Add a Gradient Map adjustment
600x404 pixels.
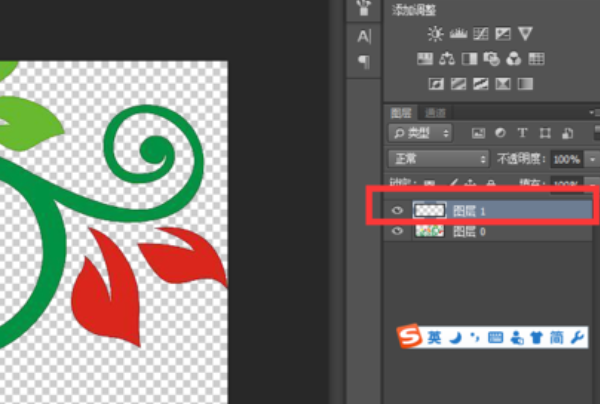click(x=525, y=84)
